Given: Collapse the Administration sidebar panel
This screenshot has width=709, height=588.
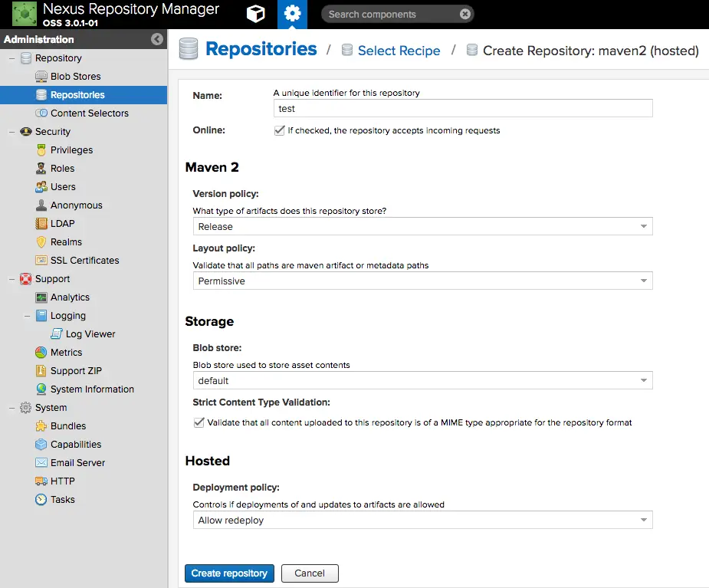Looking at the screenshot, I should click(157, 39).
